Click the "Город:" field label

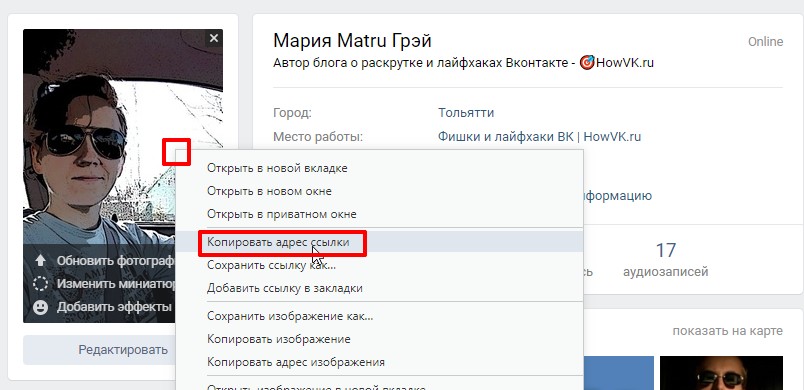292,113
